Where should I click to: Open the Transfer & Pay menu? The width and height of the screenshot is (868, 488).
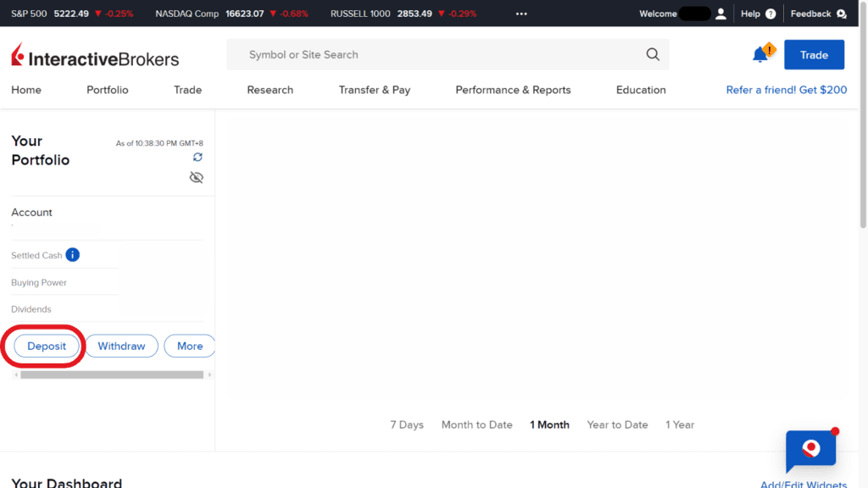pyautogui.click(x=374, y=90)
